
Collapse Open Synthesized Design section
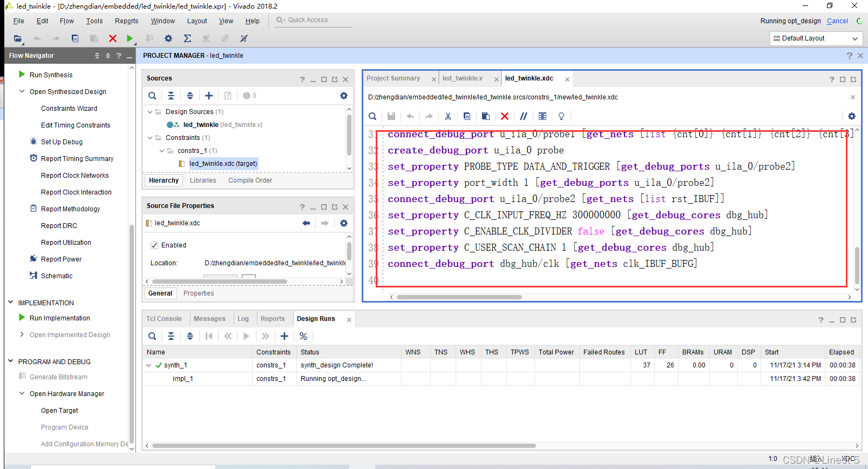[22, 91]
